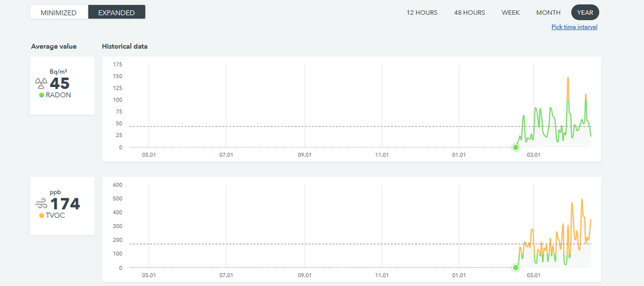Show the 48 HOURS time range

[469, 12]
